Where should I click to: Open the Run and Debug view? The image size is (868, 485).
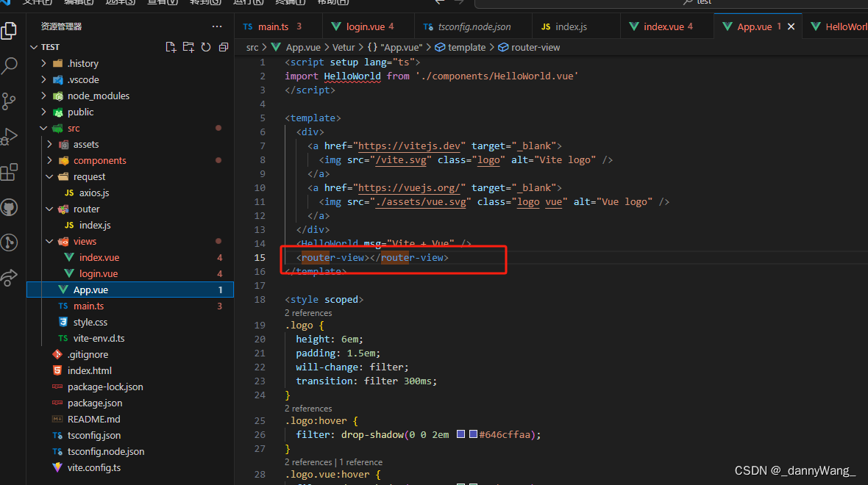click(x=10, y=137)
